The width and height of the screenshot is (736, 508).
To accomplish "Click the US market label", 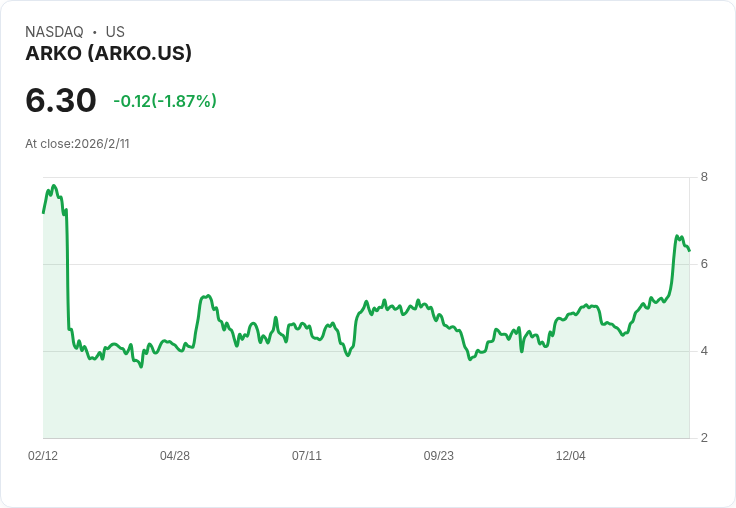I will [x=115, y=32].
